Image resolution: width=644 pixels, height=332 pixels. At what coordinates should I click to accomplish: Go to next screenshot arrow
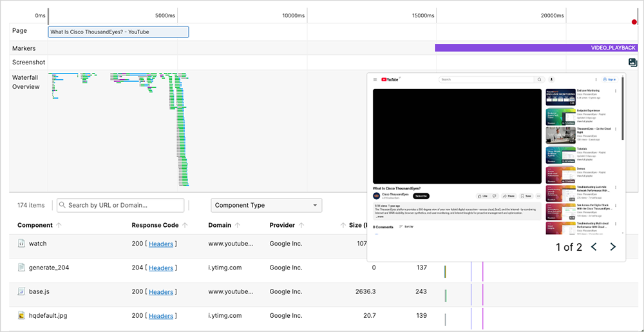[x=613, y=247]
